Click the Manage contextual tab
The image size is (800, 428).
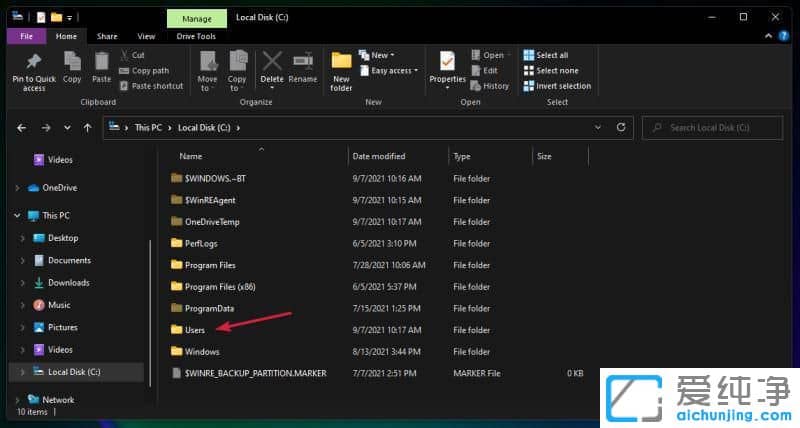point(197,19)
